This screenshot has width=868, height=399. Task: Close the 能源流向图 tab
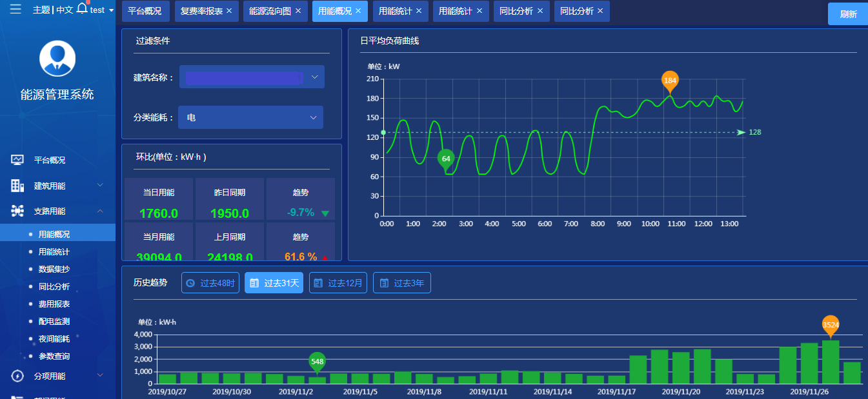298,11
